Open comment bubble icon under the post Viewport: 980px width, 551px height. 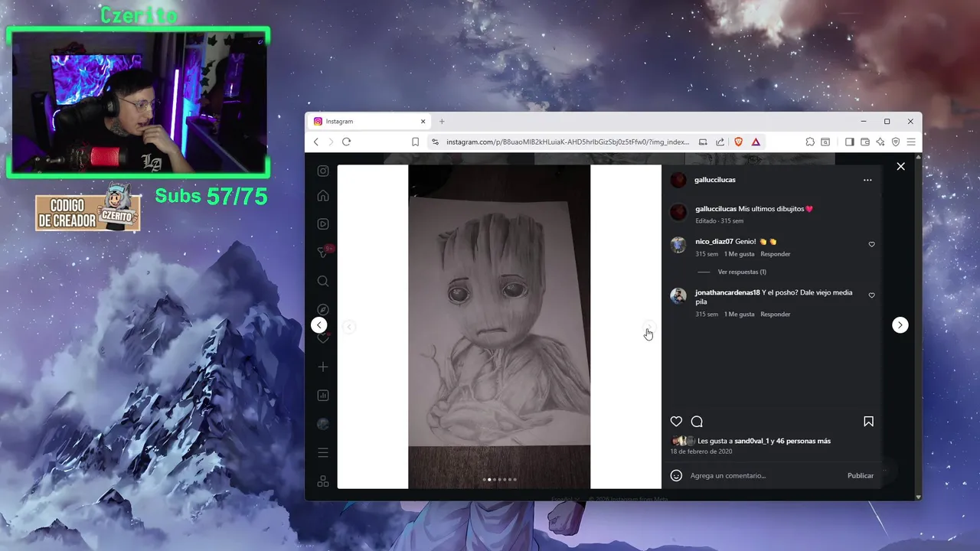[697, 422]
